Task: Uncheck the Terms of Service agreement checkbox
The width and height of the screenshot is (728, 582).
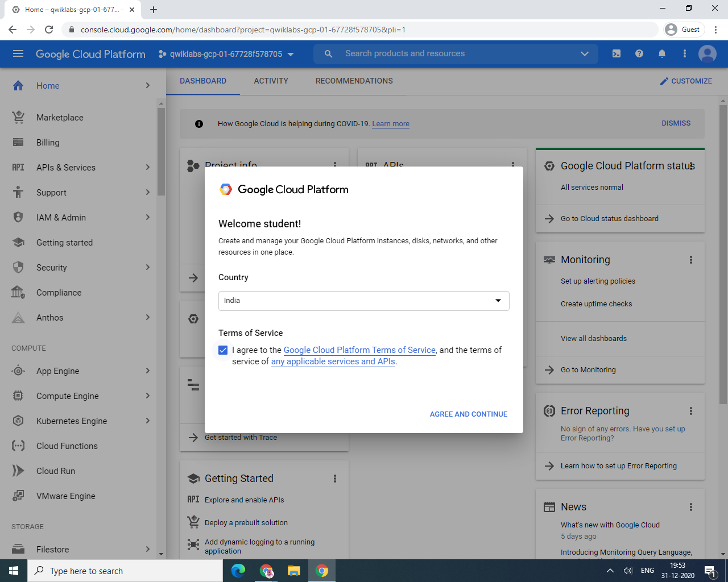Action: (223, 350)
